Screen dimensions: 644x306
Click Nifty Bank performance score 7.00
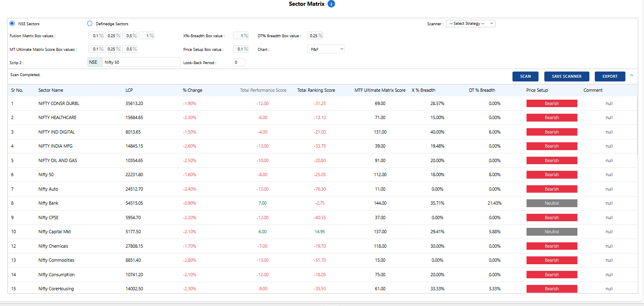pyautogui.click(x=263, y=203)
